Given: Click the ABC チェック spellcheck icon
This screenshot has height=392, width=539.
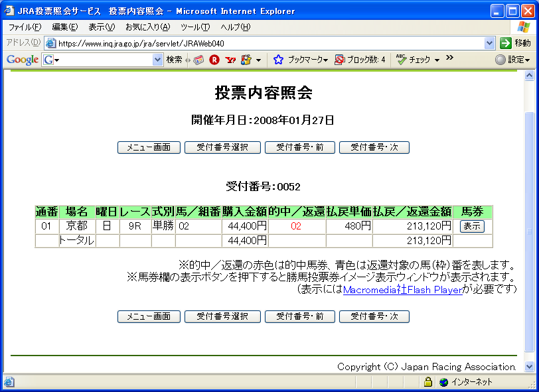Looking at the screenshot, I should [x=401, y=60].
